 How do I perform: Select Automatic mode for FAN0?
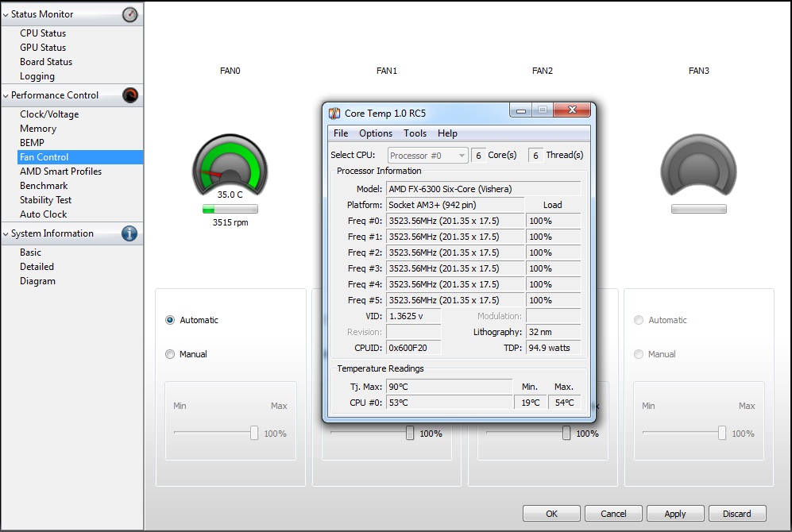coord(170,320)
